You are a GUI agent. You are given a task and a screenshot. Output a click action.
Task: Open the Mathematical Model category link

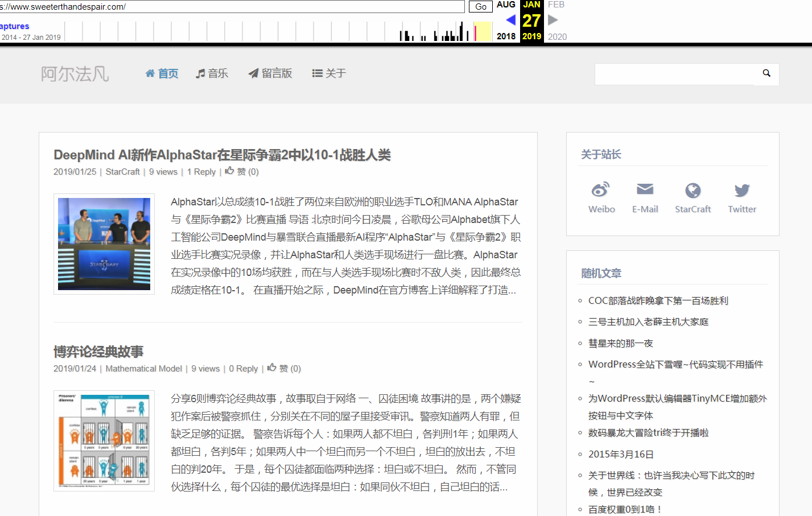[x=144, y=369]
